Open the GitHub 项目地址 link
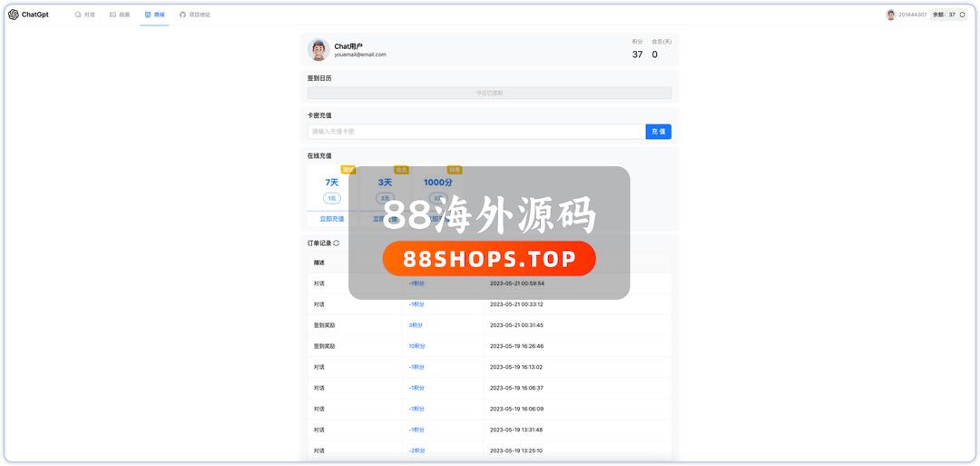The image size is (980, 466). coord(195,15)
